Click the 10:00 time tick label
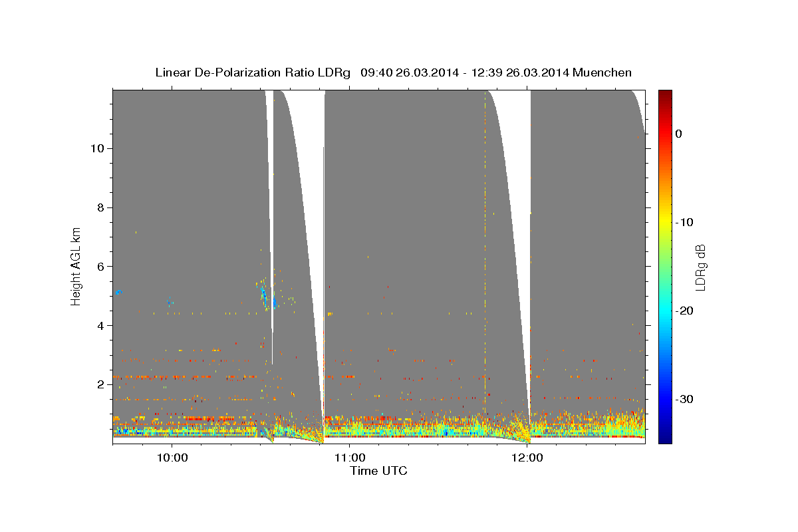Screen dimensions: 798x532 [x=172, y=458]
